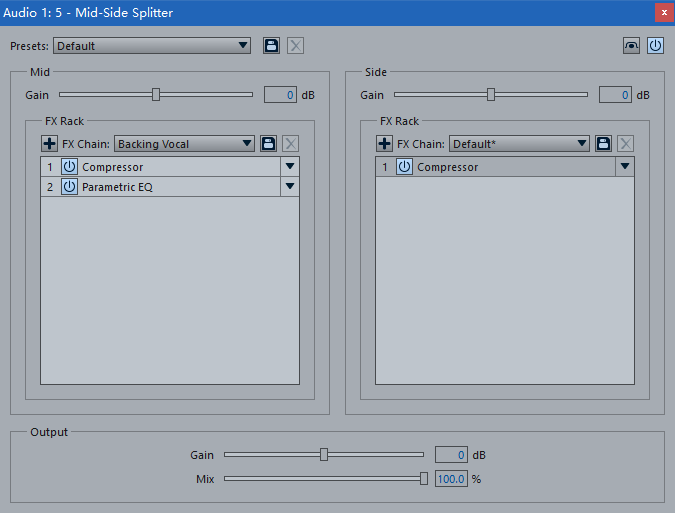The width and height of the screenshot is (675, 513).
Task: Click the bypass icon at top right
Action: pyautogui.click(x=631, y=46)
